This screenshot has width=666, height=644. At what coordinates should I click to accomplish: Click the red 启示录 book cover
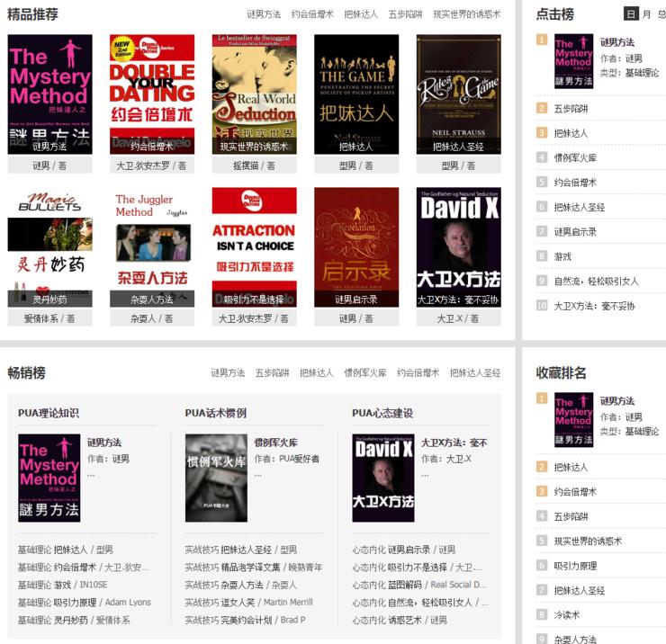(356, 247)
